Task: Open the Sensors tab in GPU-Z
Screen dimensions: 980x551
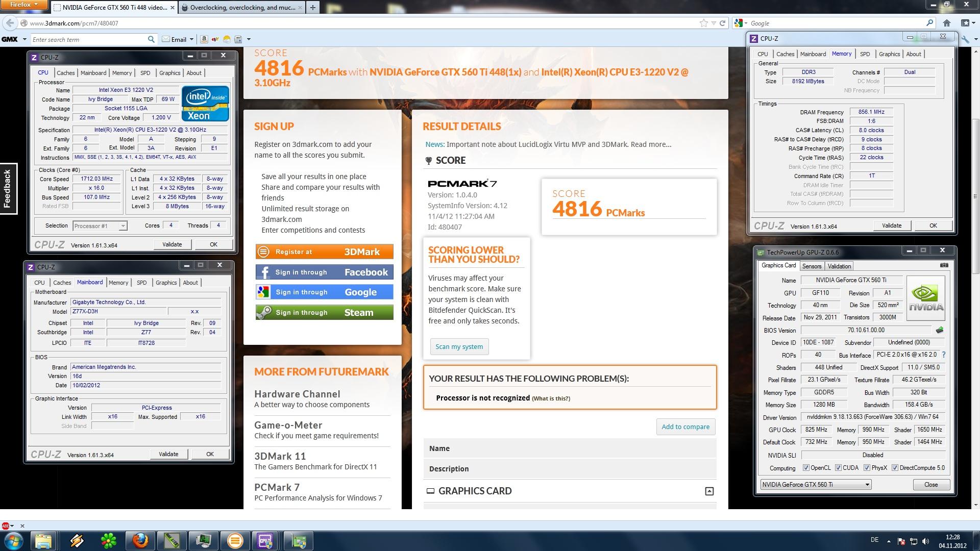Action: [x=812, y=266]
